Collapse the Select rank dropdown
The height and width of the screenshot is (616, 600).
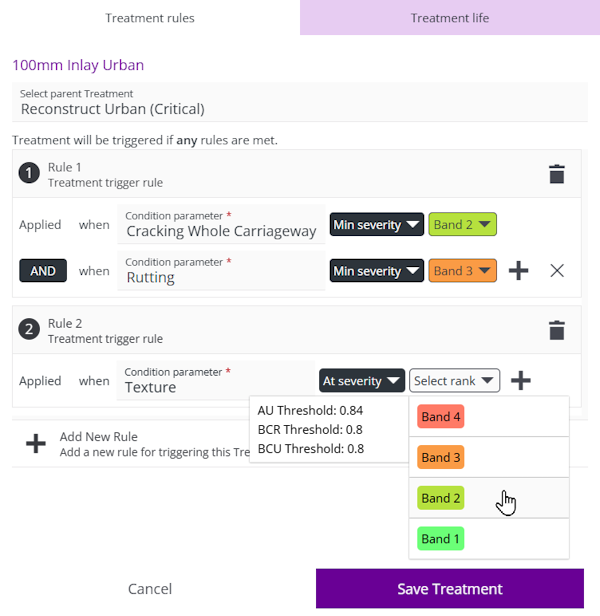(454, 381)
